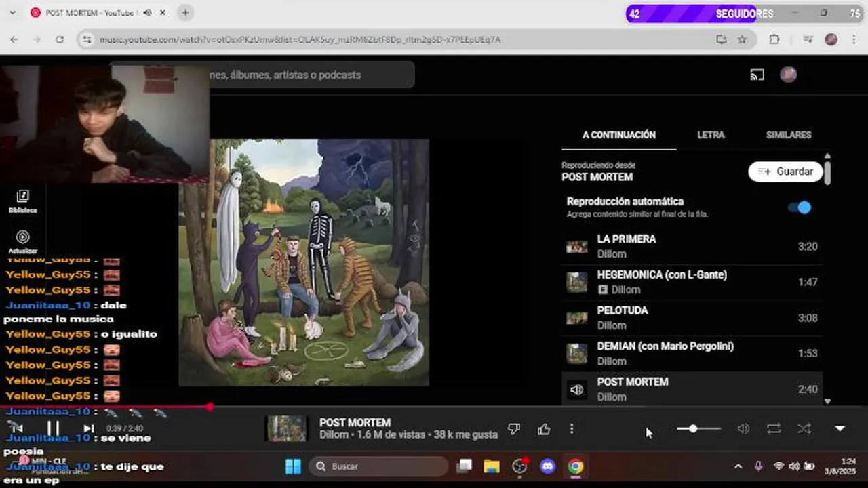Select the A CONTINUACIÓN tab
Screen dimensions: 868x488
619,135
